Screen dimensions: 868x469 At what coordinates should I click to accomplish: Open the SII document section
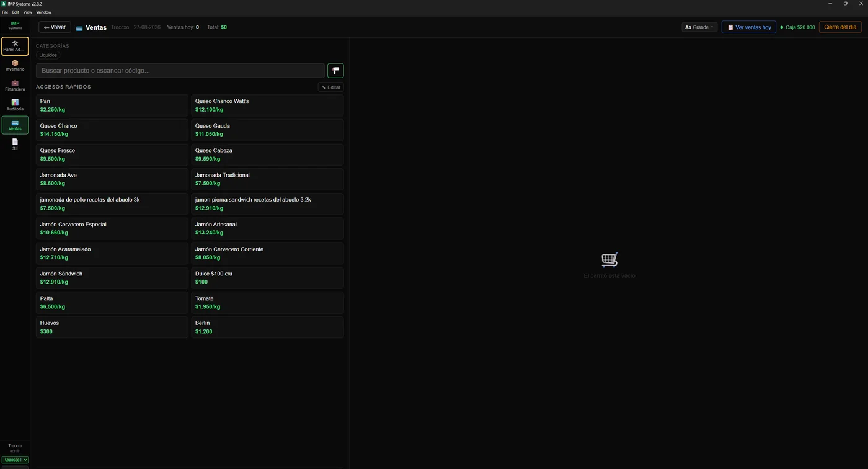[15, 145]
